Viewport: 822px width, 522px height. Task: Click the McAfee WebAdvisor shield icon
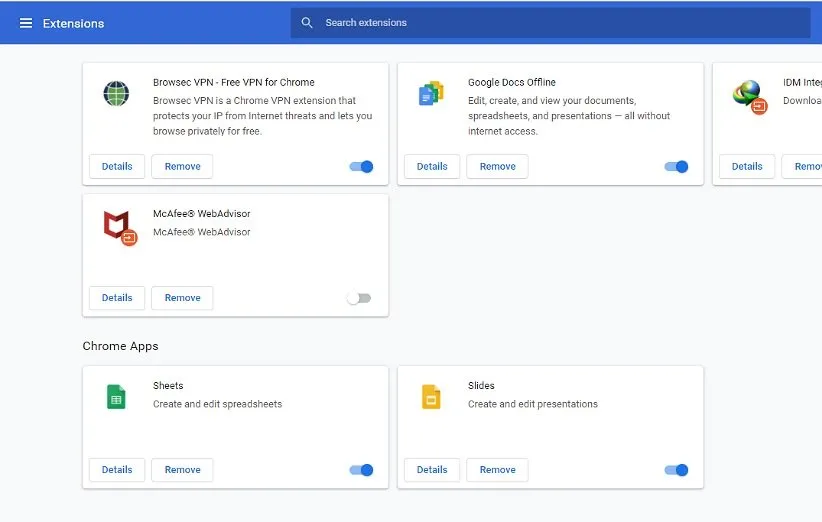[x=117, y=226]
